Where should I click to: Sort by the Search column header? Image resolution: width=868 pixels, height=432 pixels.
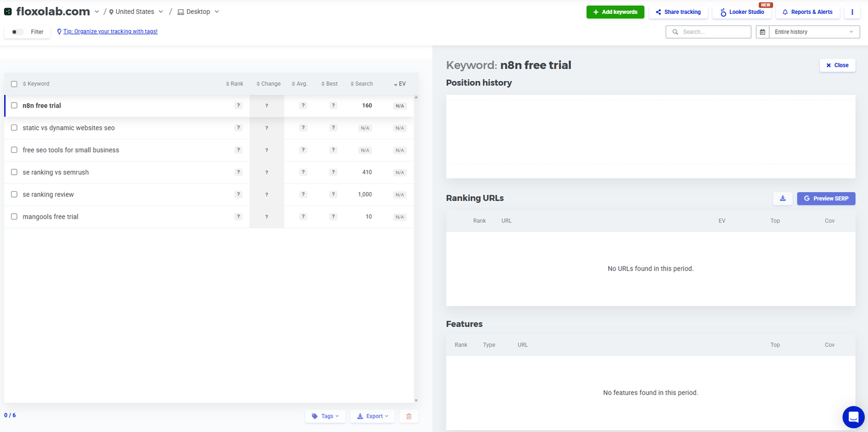coord(361,84)
